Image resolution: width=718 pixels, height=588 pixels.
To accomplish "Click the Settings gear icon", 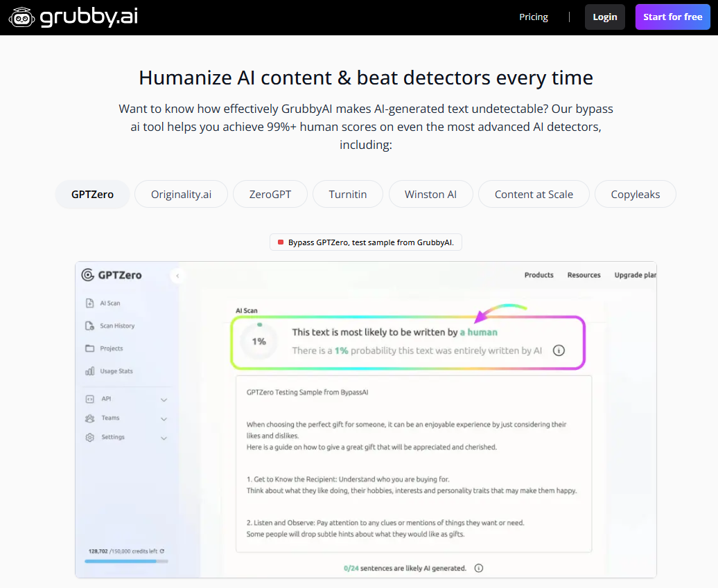I will point(90,438).
